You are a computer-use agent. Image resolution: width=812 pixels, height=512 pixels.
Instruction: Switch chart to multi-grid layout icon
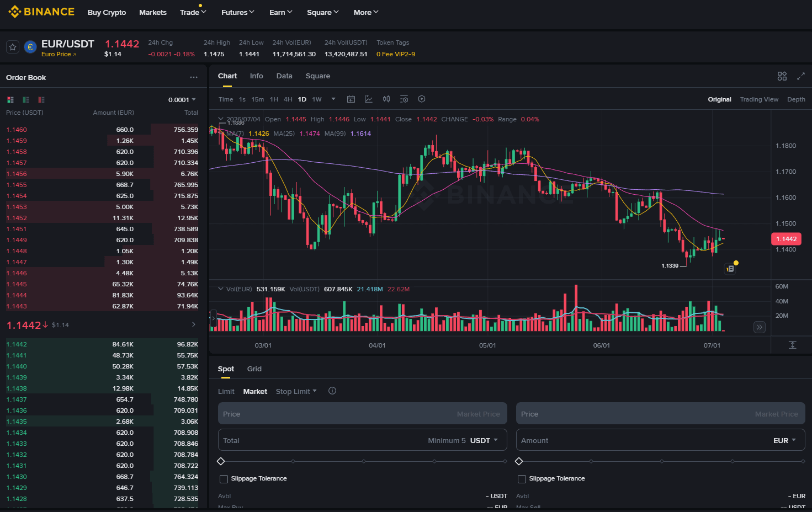(782, 76)
